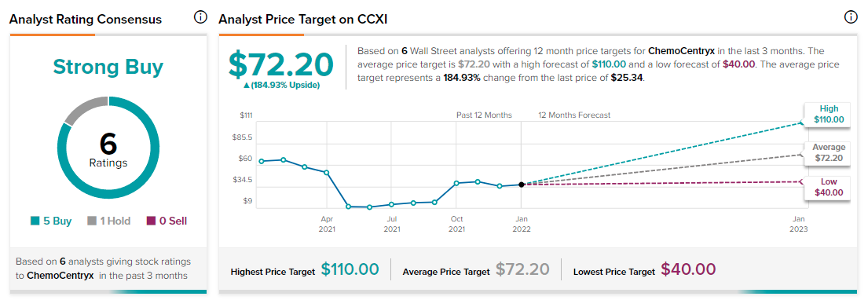
Task: Click the Average $72.20 forecast label
Action: (829, 153)
